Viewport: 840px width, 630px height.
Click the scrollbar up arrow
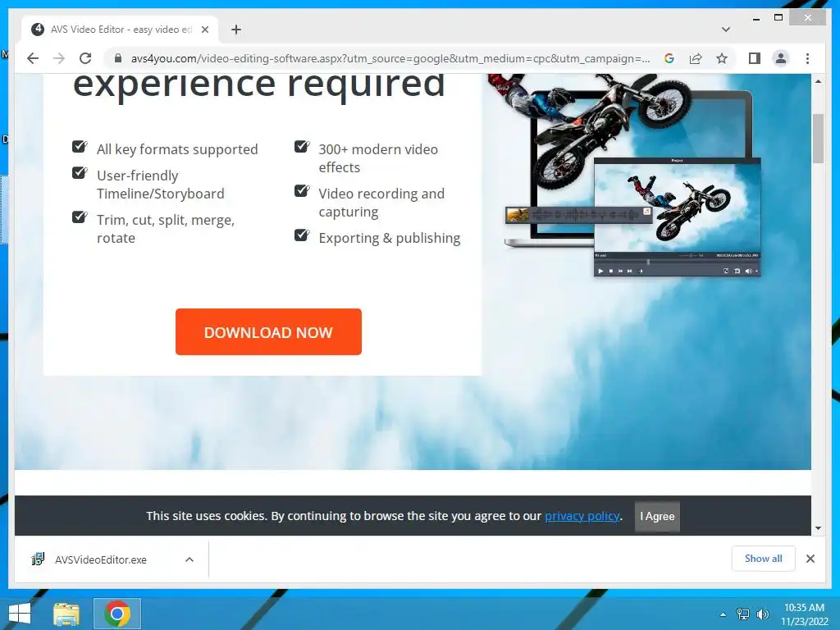[x=818, y=81]
